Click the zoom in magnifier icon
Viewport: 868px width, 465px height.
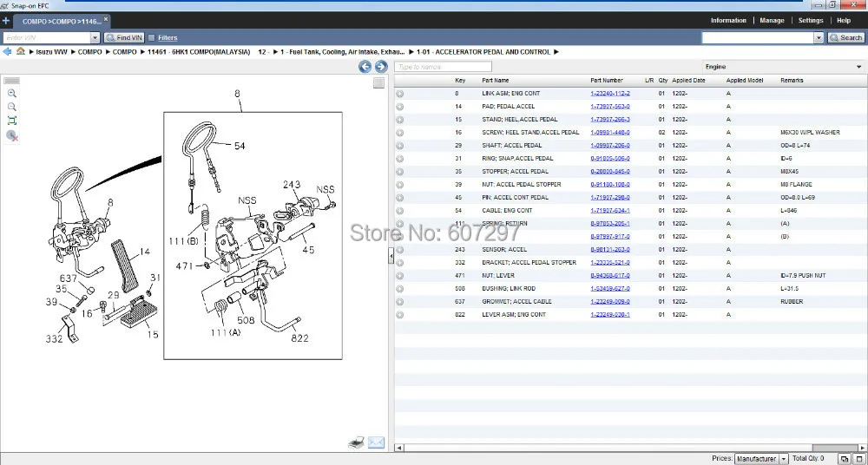coord(12,93)
